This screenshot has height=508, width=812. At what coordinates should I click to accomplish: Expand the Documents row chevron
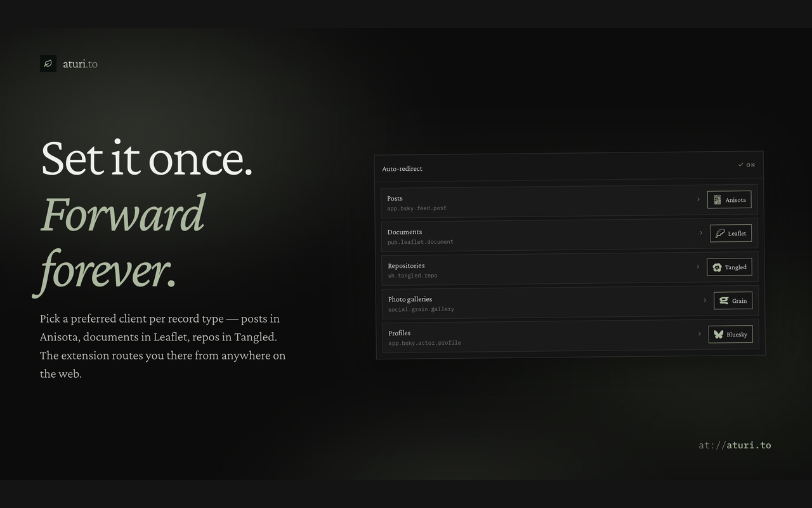[701, 233]
